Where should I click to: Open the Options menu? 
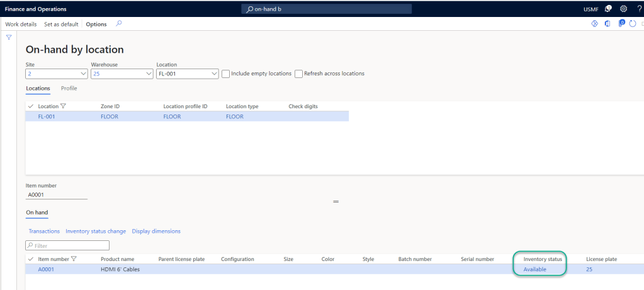[96, 24]
